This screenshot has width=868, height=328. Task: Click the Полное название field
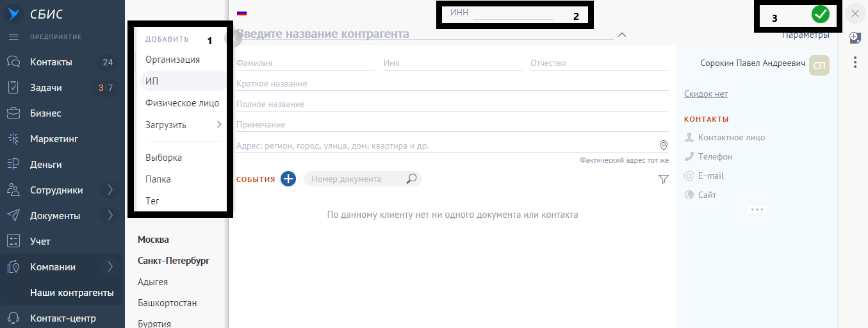pos(452,104)
